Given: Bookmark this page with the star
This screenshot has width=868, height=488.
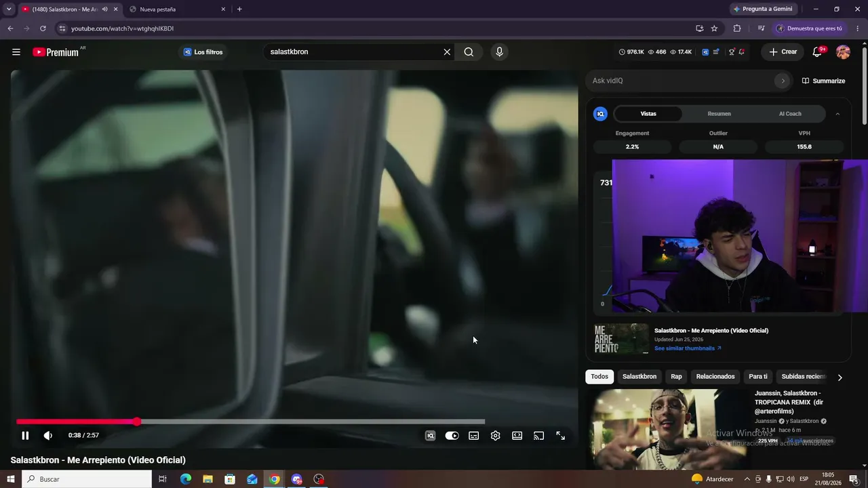Looking at the screenshot, I should click(714, 28).
